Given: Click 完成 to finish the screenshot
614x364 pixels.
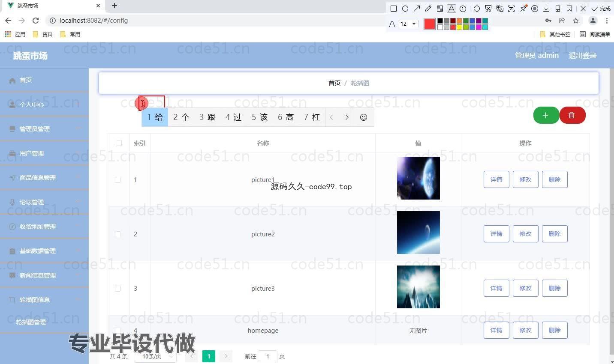Looking at the screenshot, I should (601, 9).
